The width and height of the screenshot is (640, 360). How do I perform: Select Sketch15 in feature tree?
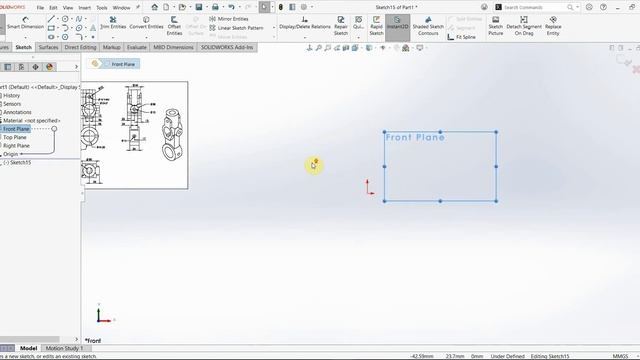pyautogui.click(x=20, y=162)
